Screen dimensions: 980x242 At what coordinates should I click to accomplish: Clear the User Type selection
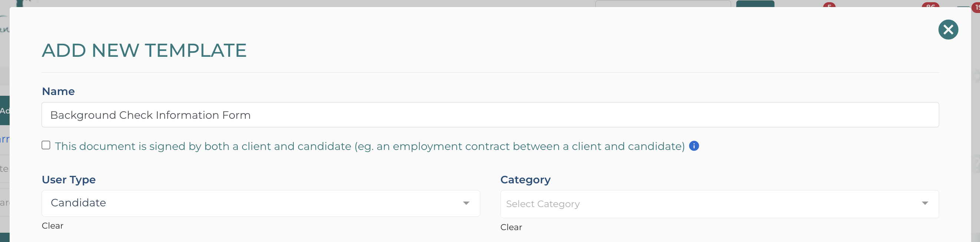click(53, 226)
